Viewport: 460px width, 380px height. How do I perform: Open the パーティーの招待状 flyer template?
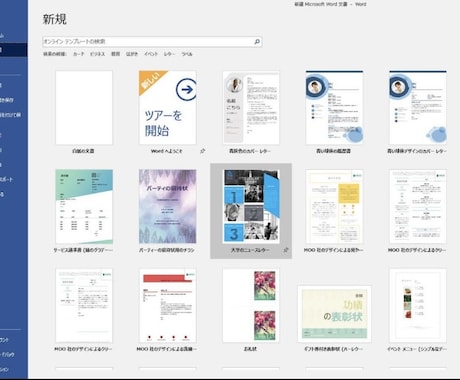(x=167, y=207)
